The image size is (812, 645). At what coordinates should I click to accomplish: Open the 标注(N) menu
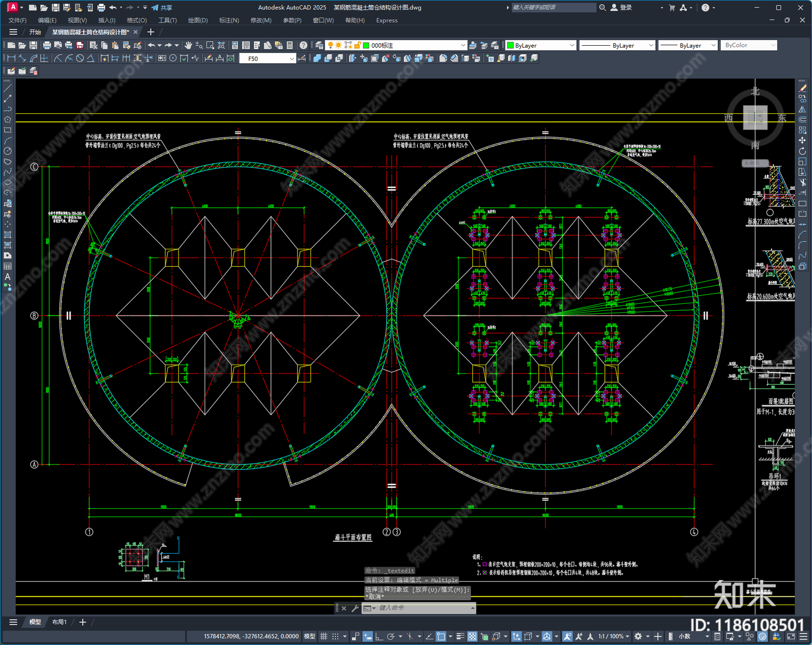(229, 20)
